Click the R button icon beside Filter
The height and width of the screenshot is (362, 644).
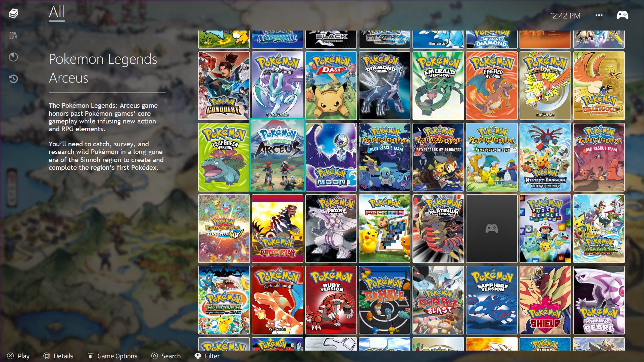pos(198,356)
